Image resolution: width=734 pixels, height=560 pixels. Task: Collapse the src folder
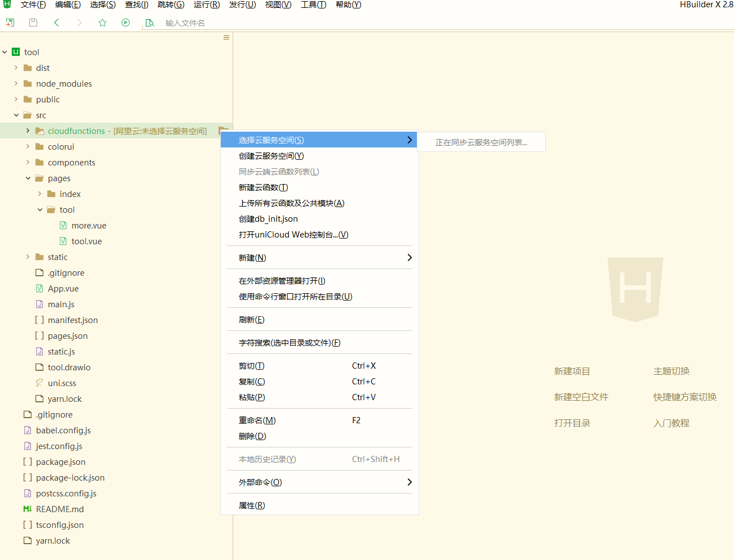[x=16, y=115]
